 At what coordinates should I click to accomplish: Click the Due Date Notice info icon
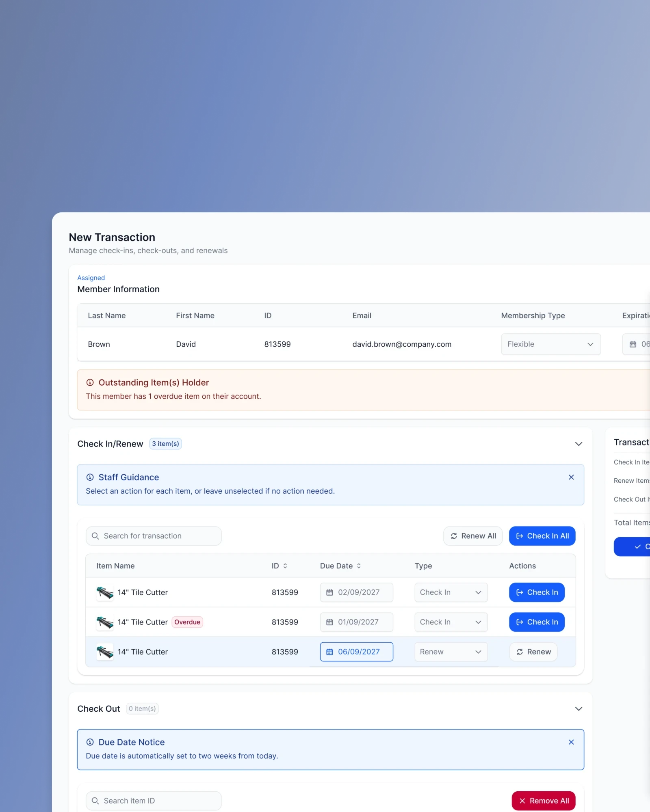pyautogui.click(x=90, y=742)
